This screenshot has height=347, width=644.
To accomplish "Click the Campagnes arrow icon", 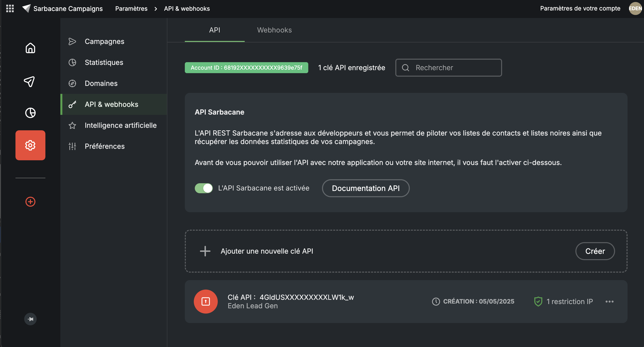I will [72, 41].
